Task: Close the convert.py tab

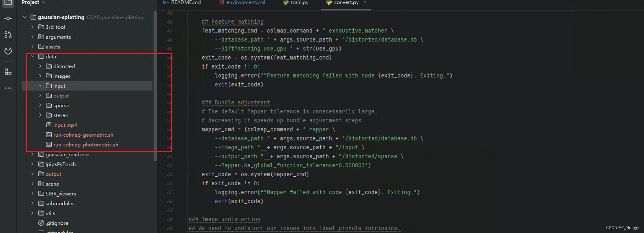Action: [x=365, y=2]
